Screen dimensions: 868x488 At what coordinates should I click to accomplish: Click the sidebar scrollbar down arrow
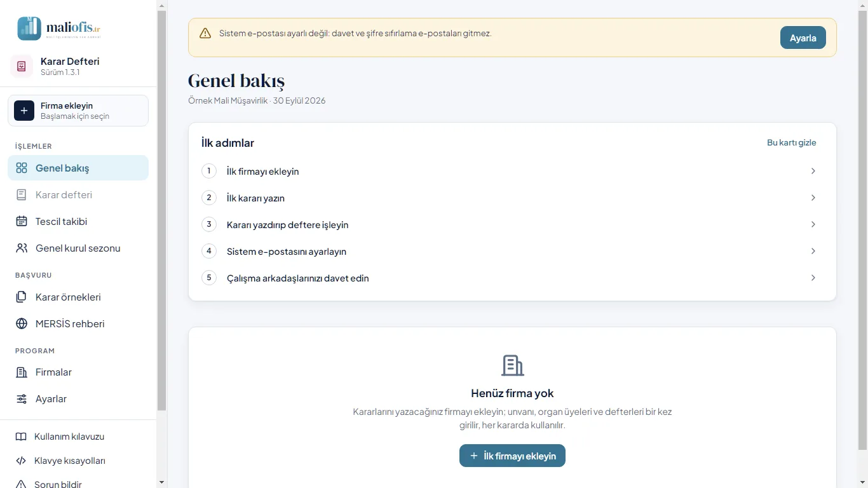(161, 482)
